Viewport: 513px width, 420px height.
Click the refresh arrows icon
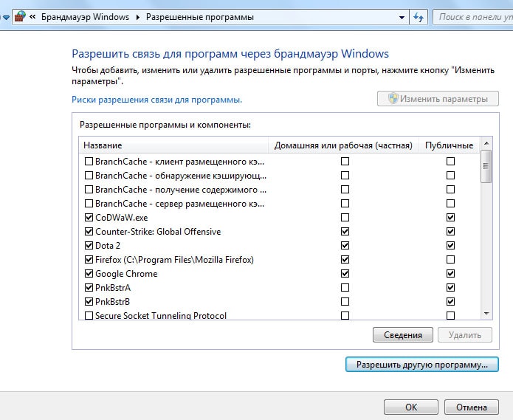click(x=419, y=17)
